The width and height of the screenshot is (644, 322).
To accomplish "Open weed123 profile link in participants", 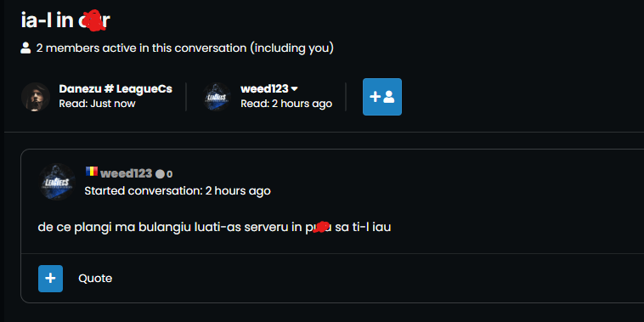I will tap(264, 88).
